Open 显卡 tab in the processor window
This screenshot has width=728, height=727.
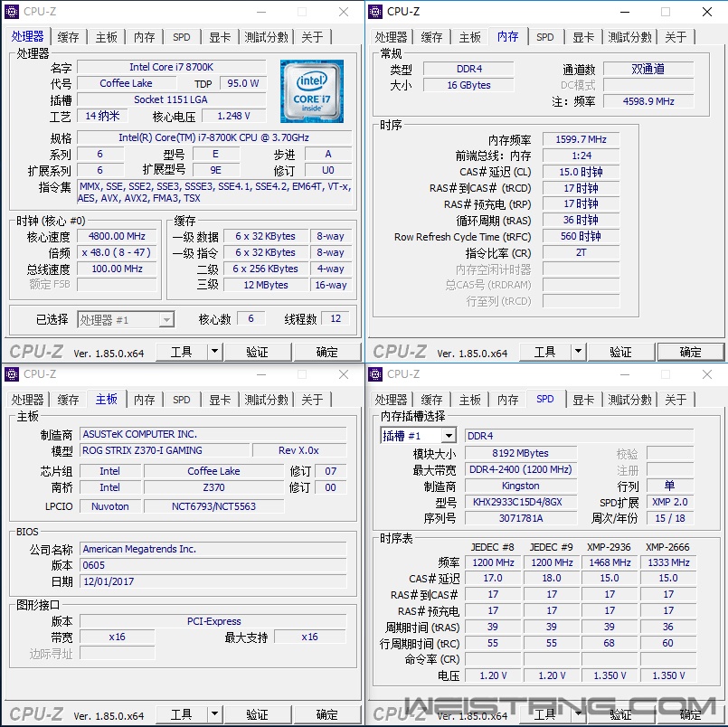tap(220, 37)
